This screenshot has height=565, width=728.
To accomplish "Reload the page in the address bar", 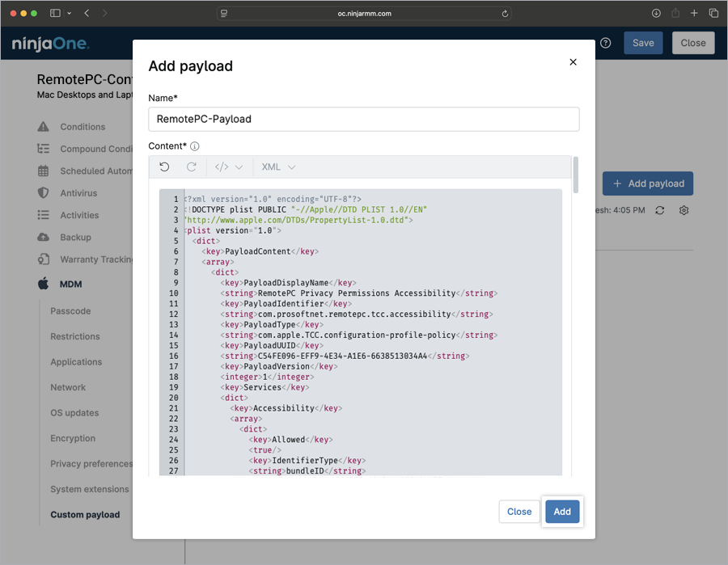I will (x=506, y=13).
